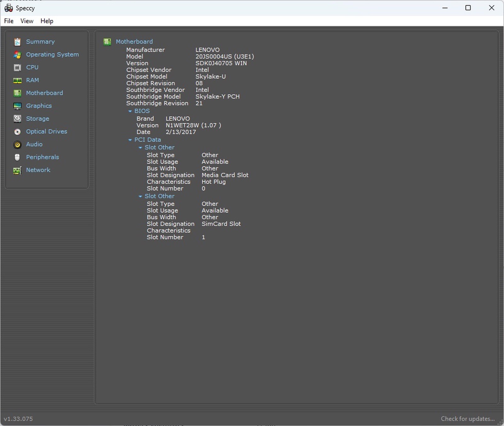The width and height of the screenshot is (504, 426).
Task: Click the Chipset Revision value 08
Action: 199,83
